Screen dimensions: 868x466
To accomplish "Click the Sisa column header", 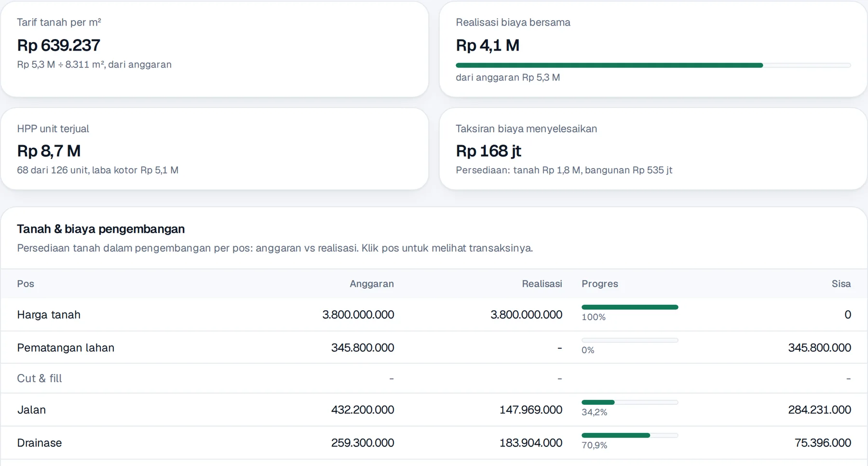I will pyautogui.click(x=841, y=284).
